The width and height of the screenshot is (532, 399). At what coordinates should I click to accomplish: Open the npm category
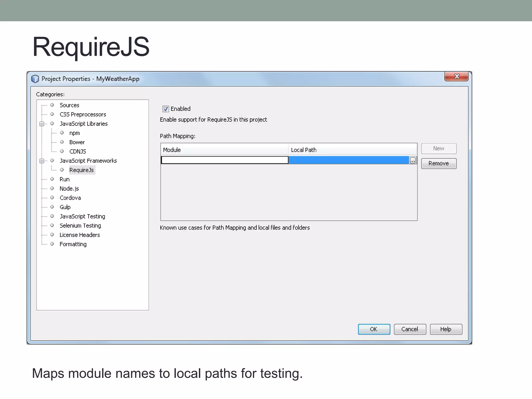click(x=75, y=133)
